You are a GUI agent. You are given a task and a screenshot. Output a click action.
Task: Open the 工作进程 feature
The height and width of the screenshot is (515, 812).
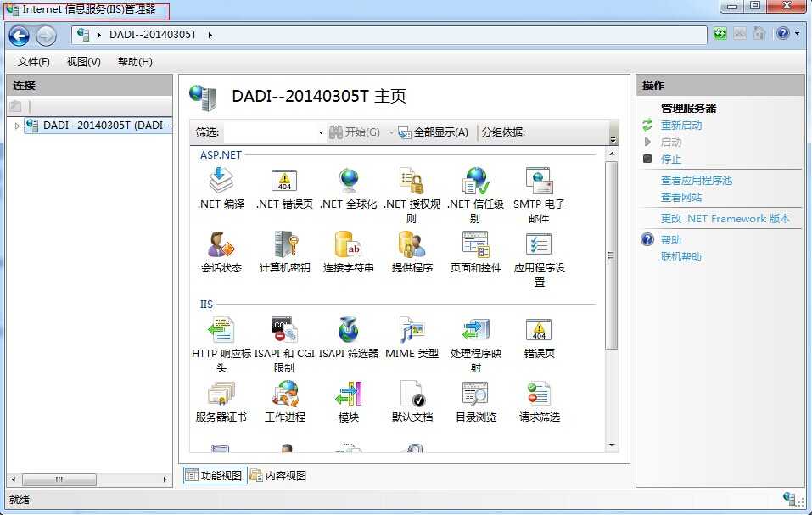coord(284,401)
